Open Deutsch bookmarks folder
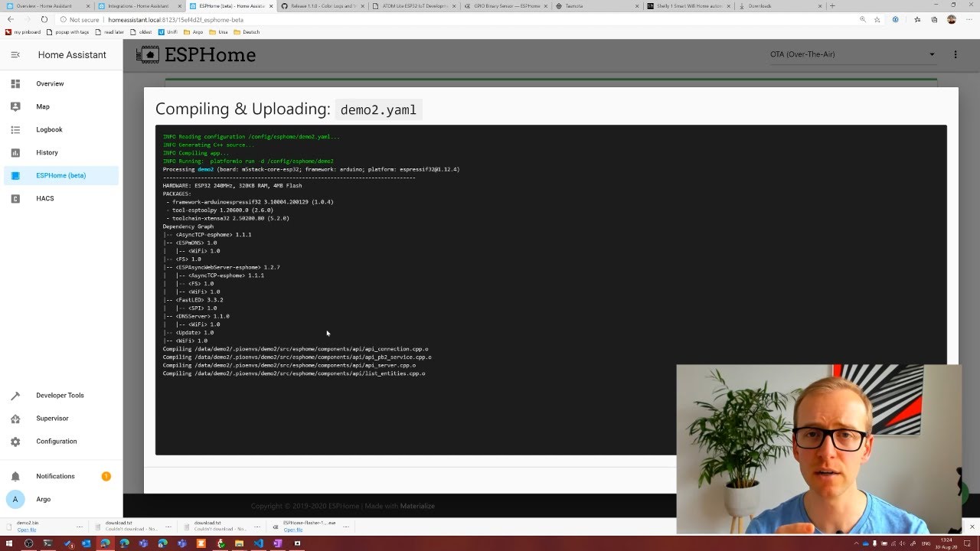This screenshot has width=980, height=551. coord(247,32)
